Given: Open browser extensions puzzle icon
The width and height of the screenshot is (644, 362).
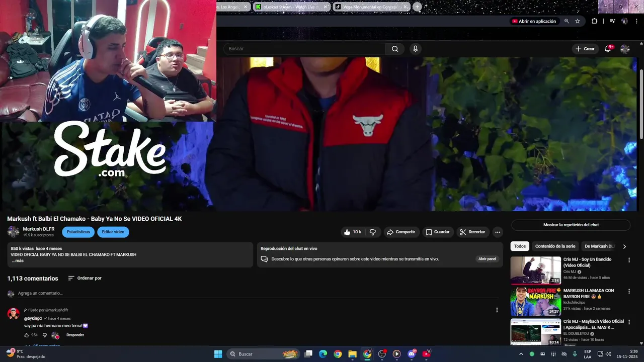Looking at the screenshot, I should coord(594,21).
